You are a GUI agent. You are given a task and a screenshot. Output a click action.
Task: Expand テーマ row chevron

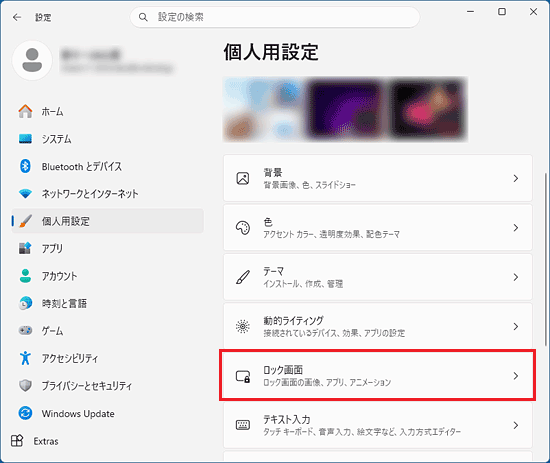tap(516, 277)
